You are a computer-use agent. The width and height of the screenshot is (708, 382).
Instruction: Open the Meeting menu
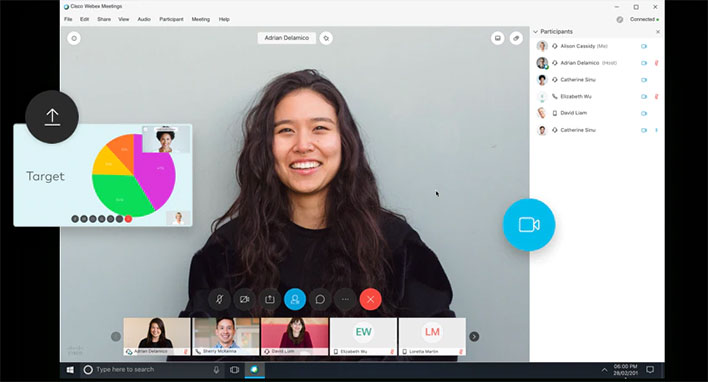pos(200,19)
